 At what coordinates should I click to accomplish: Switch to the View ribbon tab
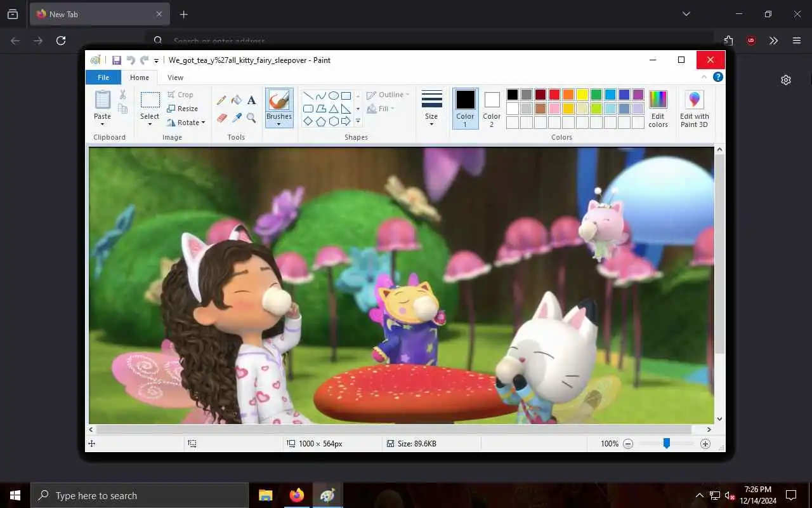(175, 77)
